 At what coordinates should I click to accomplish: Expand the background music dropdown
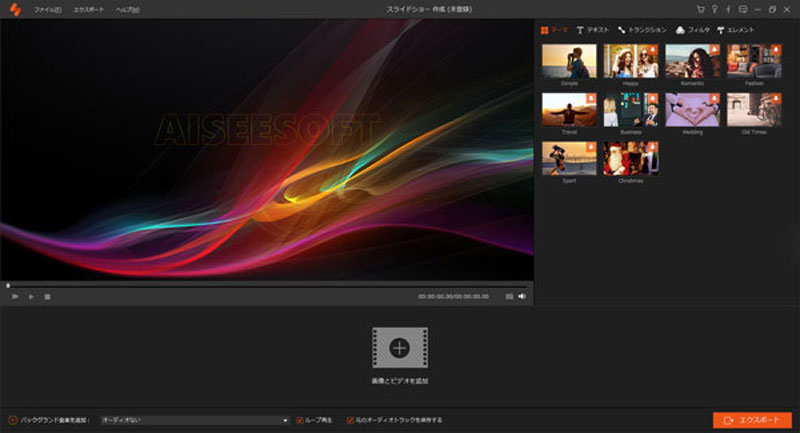pos(284,420)
